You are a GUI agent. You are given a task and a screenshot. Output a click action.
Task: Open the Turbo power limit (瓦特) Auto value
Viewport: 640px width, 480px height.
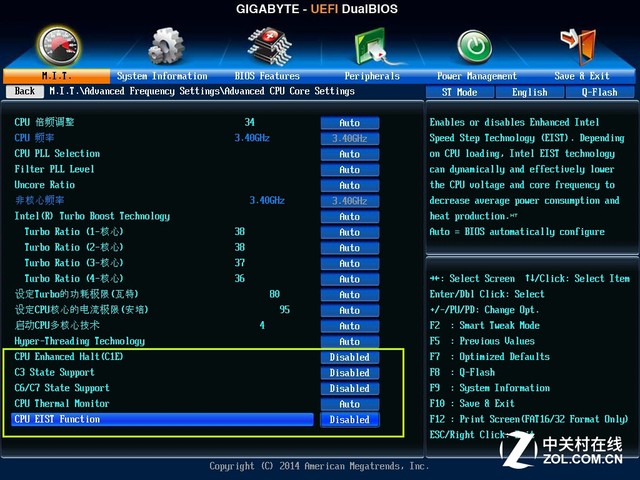pos(350,295)
